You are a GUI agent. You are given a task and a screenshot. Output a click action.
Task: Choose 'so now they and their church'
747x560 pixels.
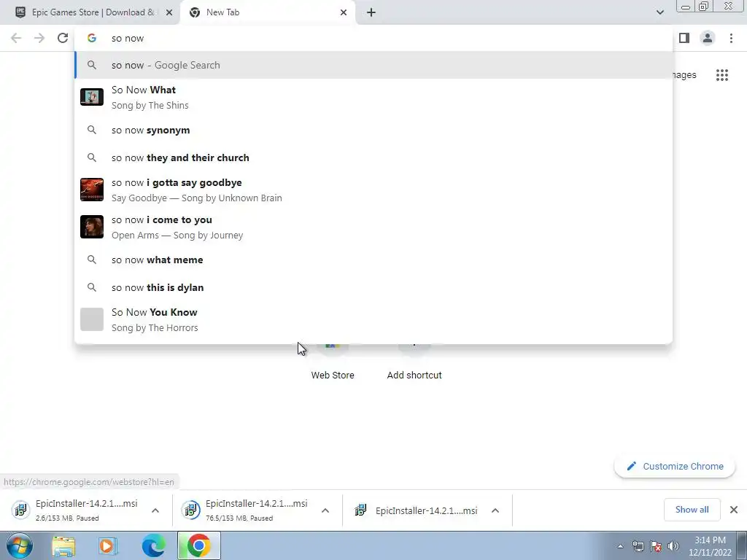pos(373,157)
